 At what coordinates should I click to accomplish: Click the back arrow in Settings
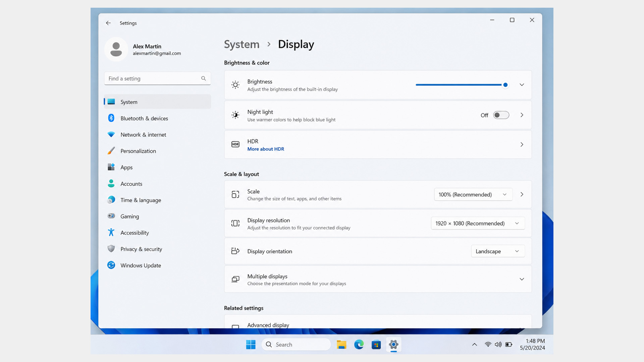108,23
